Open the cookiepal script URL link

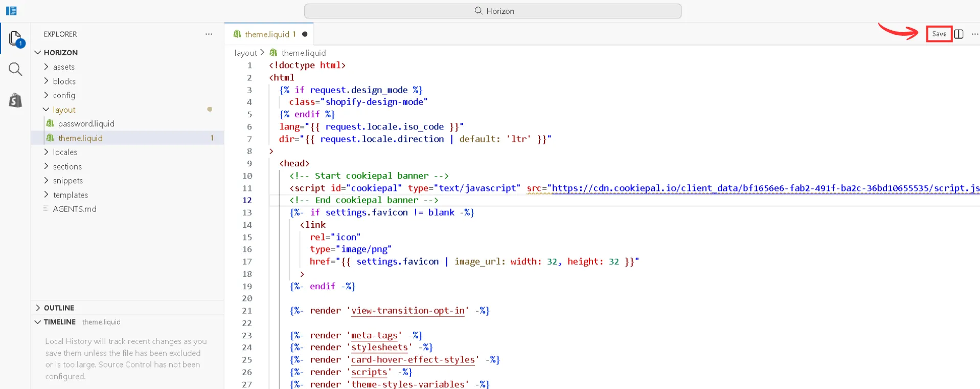click(766, 188)
